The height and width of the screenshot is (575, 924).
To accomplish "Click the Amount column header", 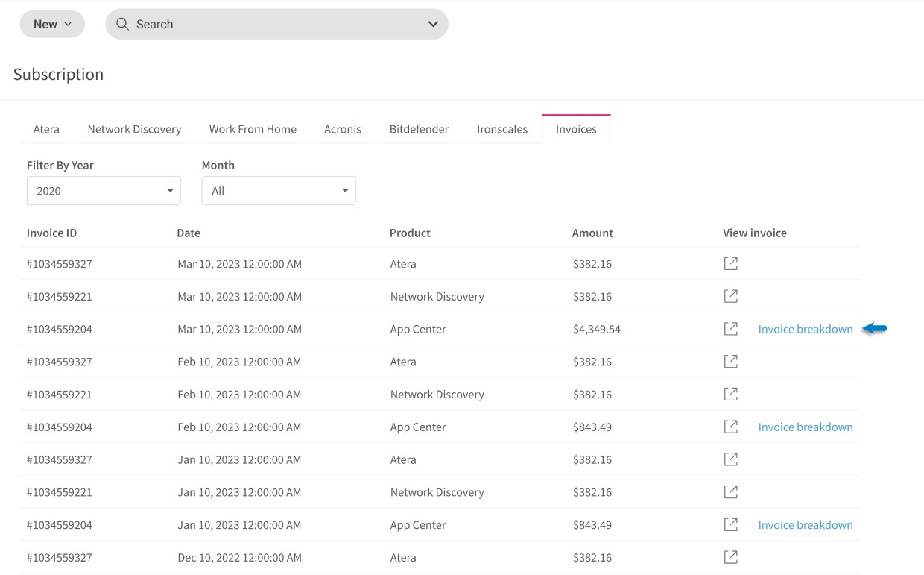I will (x=592, y=233).
